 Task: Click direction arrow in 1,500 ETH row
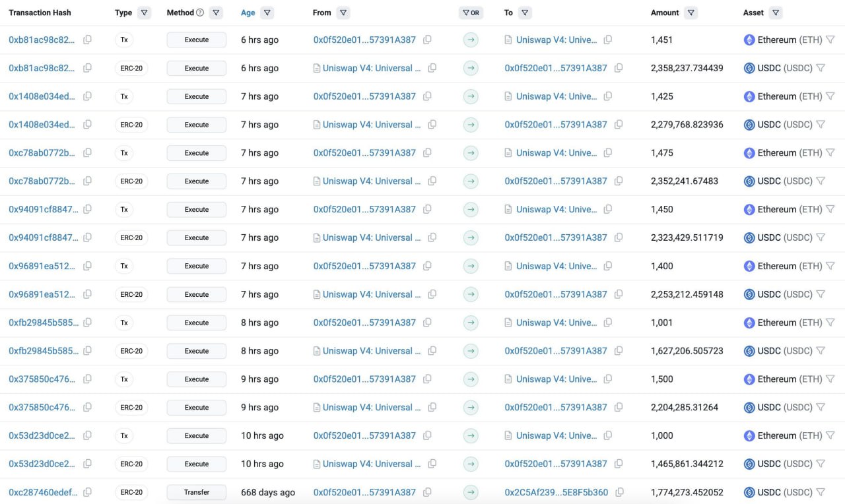click(x=471, y=379)
